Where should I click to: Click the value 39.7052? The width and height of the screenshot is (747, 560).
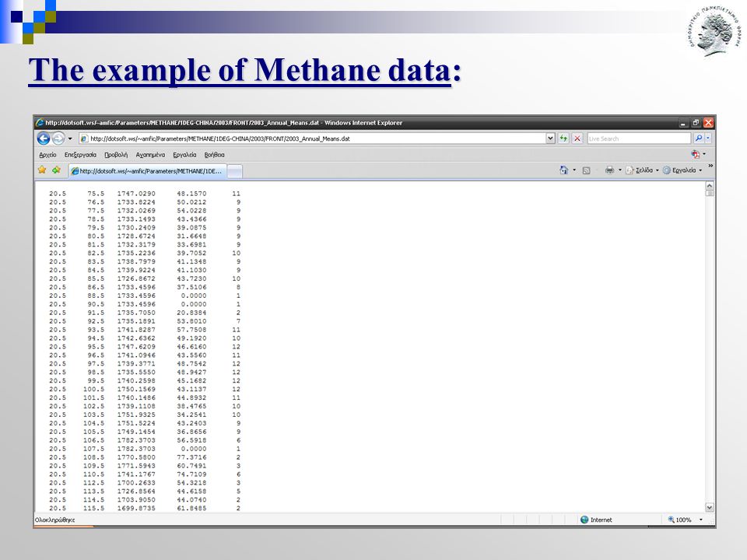tap(191, 254)
